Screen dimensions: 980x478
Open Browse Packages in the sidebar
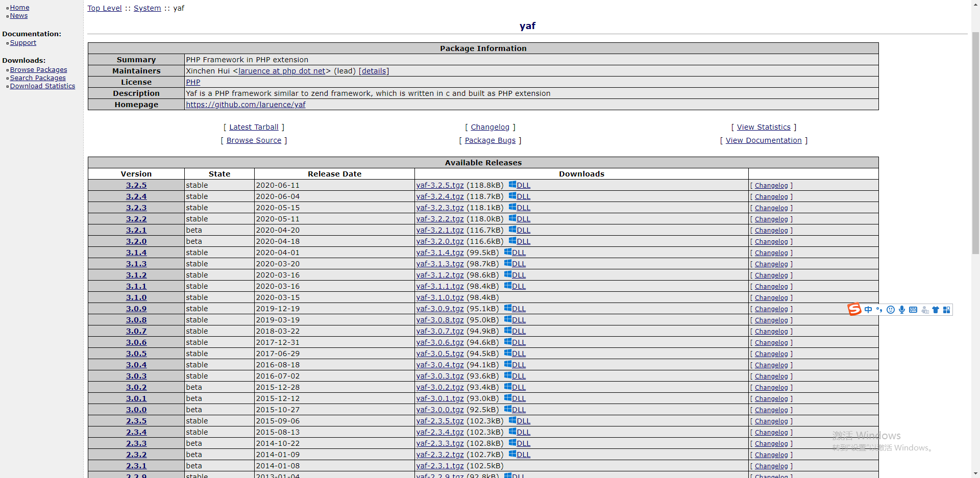pos(38,70)
